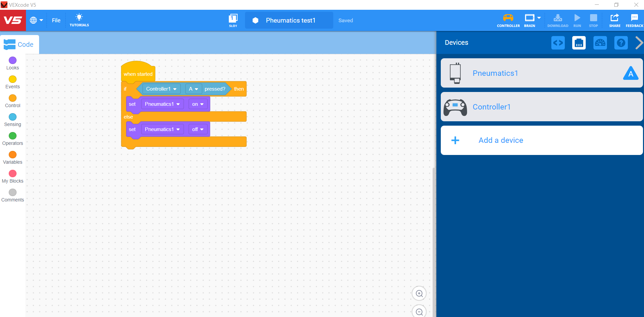
Task: Expand the Brain dropdown arrow
Action: tap(539, 18)
